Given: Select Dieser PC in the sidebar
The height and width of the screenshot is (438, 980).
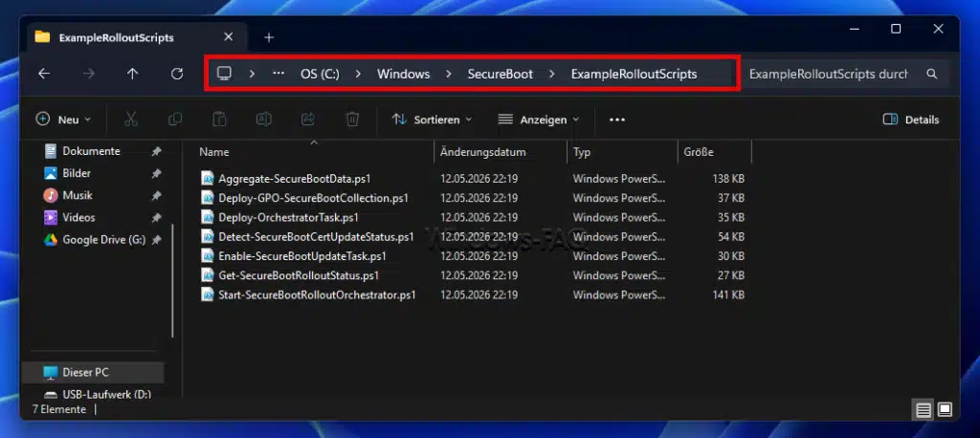Looking at the screenshot, I should pos(94,372).
